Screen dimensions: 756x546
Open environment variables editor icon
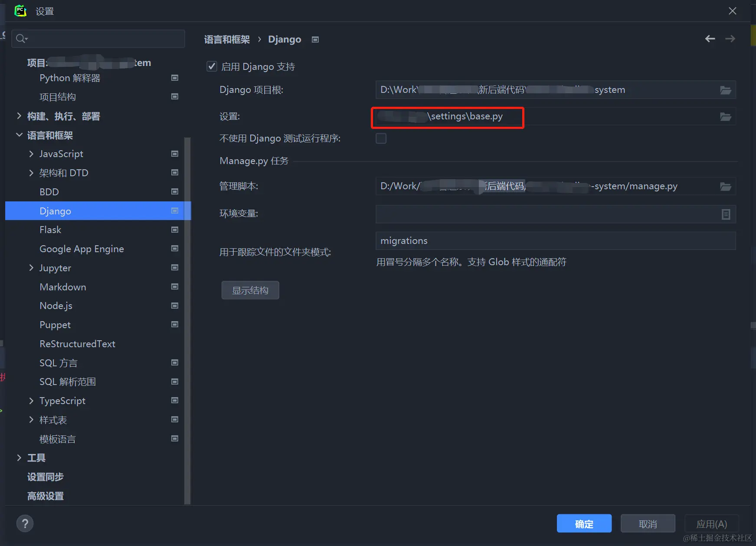point(726,214)
